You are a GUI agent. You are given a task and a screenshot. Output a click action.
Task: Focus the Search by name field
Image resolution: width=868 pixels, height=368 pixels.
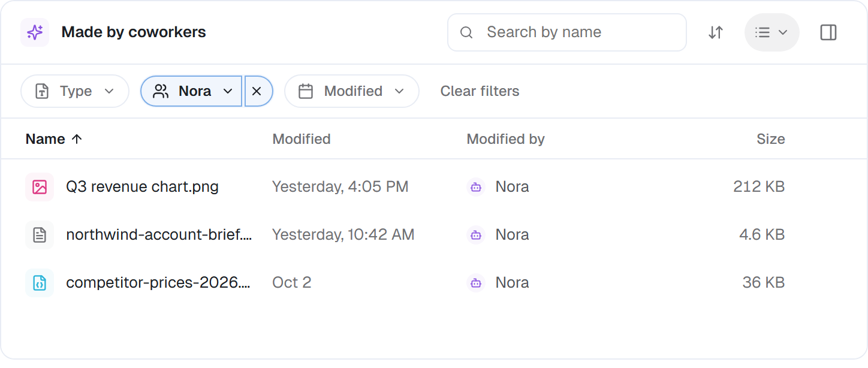(x=567, y=32)
